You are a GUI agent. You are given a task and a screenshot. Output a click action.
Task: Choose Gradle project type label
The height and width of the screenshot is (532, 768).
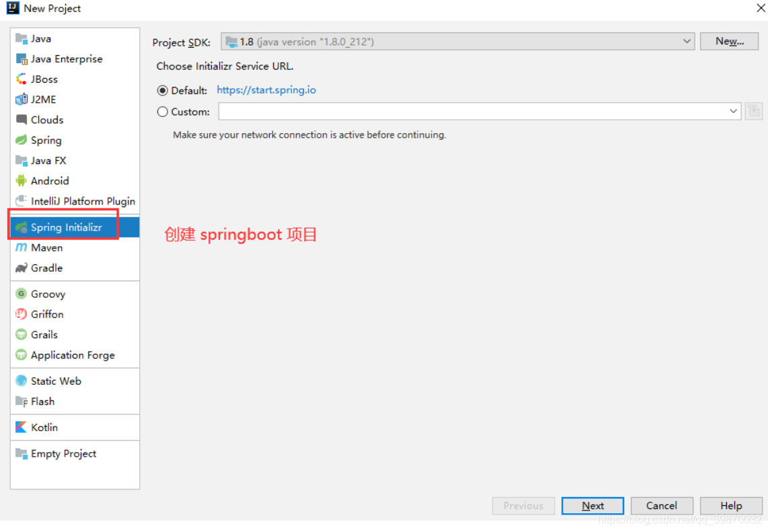point(47,268)
